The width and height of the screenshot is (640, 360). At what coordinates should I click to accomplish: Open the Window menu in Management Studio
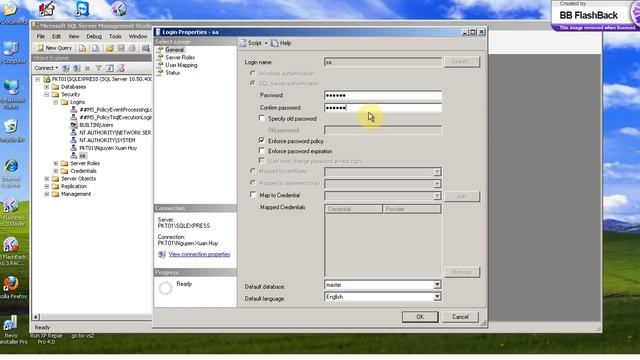coord(138,36)
